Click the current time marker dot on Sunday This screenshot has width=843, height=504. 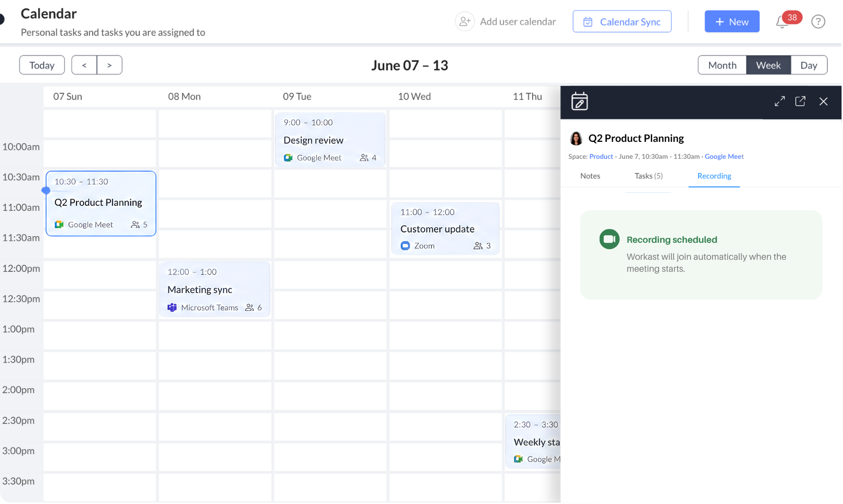pos(46,190)
